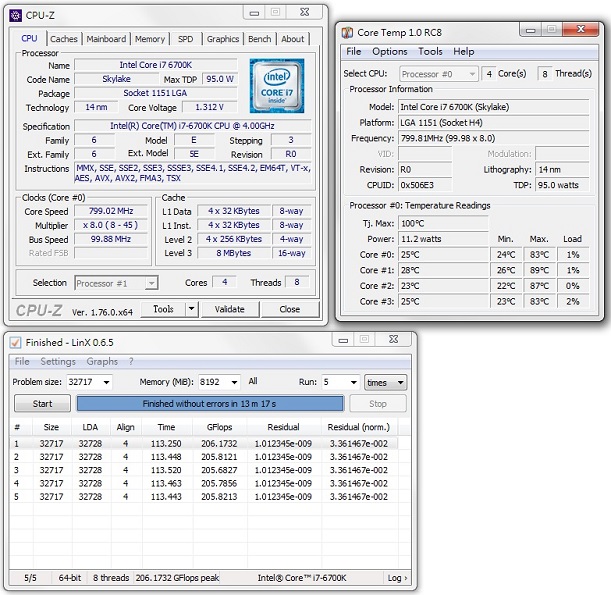The width and height of the screenshot is (611, 595).
Task: Open the About tab in CPU-Z
Action: click(293, 39)
